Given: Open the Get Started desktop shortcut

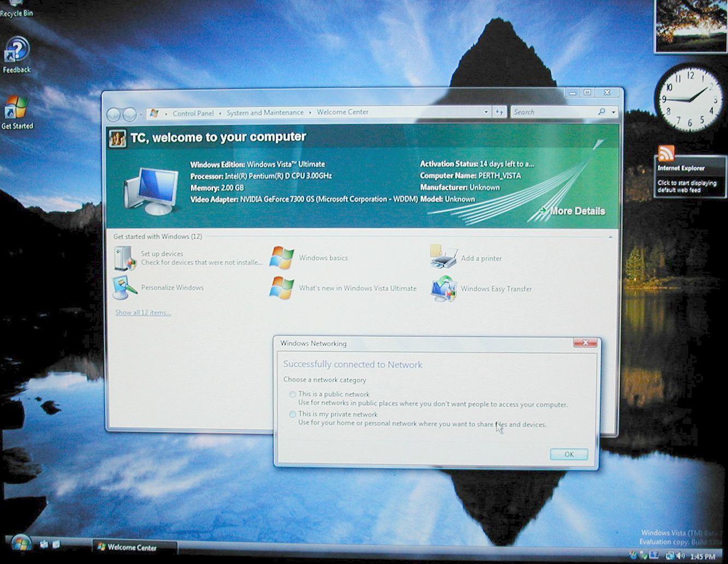Looking at the screenshot, I should point(16,109).
